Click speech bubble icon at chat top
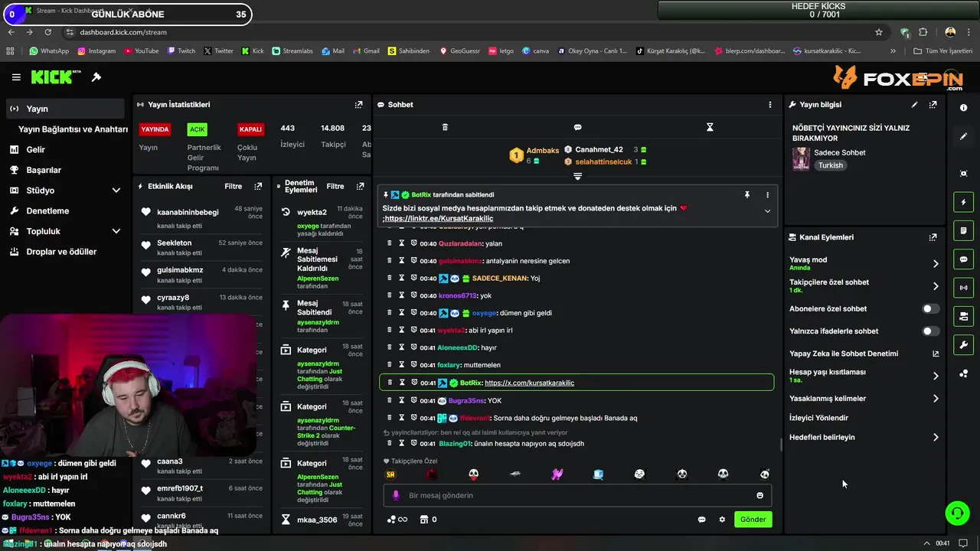 pos(577,127)
